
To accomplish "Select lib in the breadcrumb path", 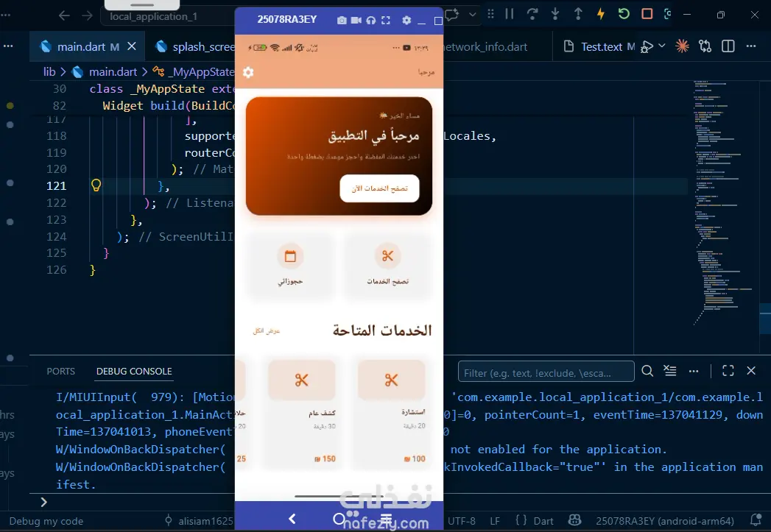I will click(49, 71).
